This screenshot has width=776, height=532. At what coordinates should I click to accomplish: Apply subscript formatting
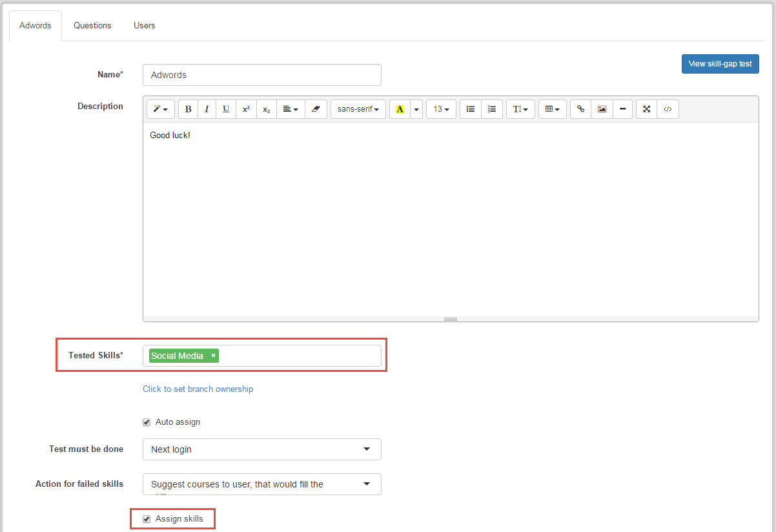click(x=266, y=109)
